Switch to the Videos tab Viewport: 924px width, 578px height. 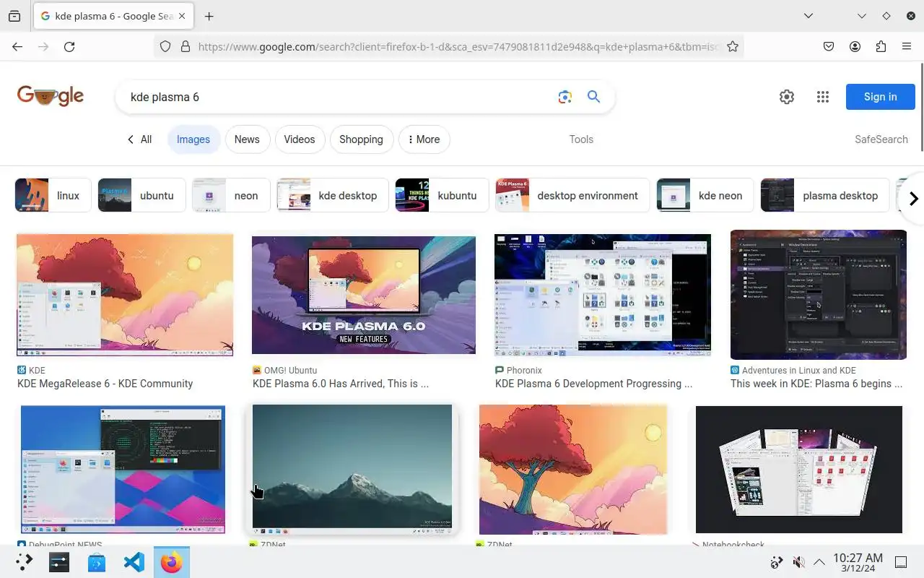click(300, 139)
